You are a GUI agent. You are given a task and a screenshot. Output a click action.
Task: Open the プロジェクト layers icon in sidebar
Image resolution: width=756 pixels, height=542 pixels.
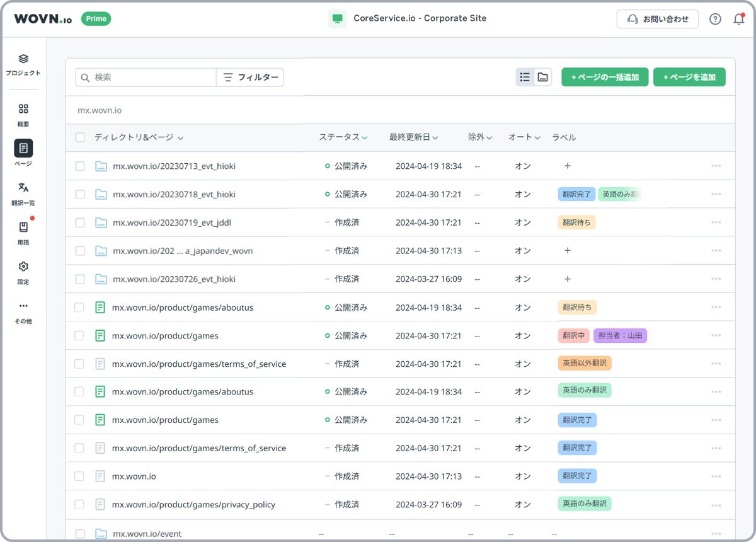[x=23, y=59]
